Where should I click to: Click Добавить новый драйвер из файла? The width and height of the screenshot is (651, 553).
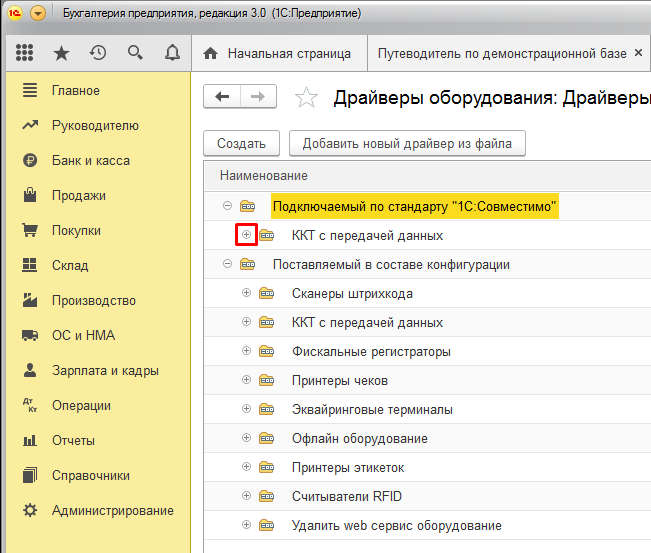coord(407,143)
